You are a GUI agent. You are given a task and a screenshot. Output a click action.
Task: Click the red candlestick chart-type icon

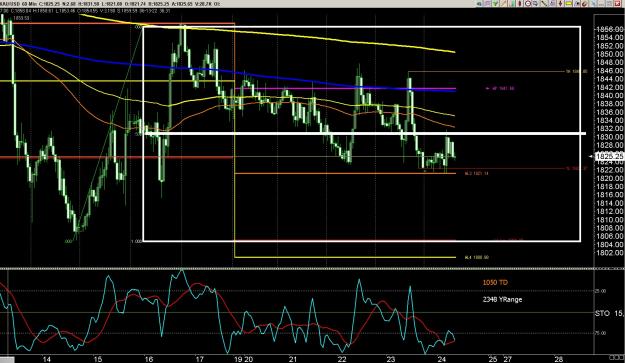pos(520,4)
